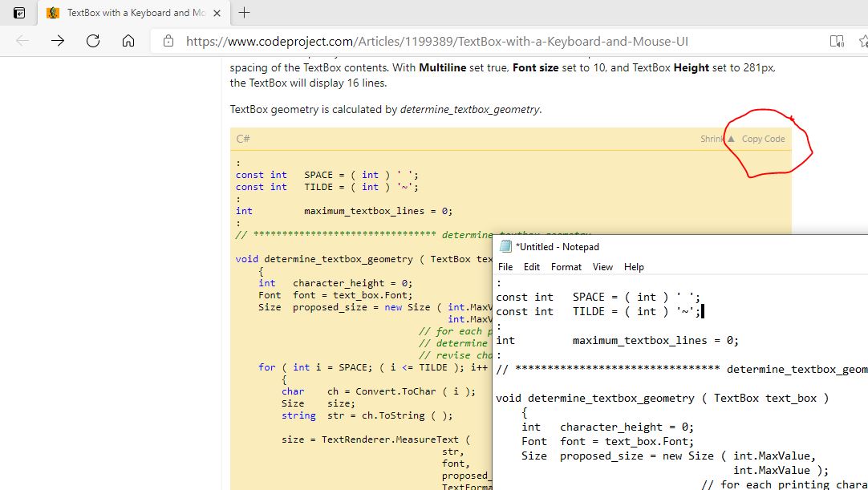Image resolution: width=868 pixels, height=490 pixels.
Task: Click 'const int SPACE' line in webpage code
Action: click(327, 175)
